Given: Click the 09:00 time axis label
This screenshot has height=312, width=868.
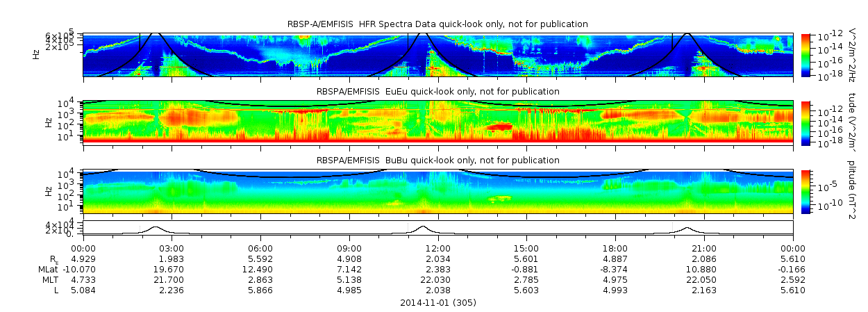Looking at the screenshot, I should click(x=349, y=249).
